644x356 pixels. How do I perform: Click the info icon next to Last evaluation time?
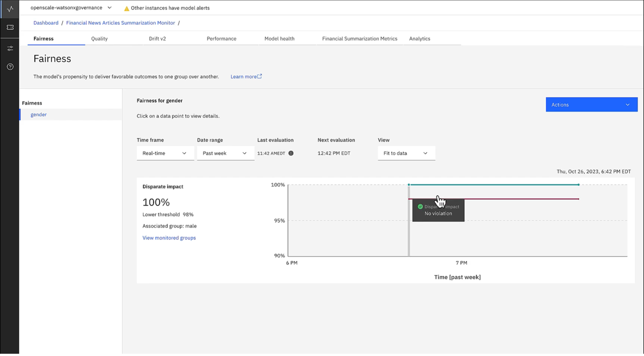[x=290, y=153]
